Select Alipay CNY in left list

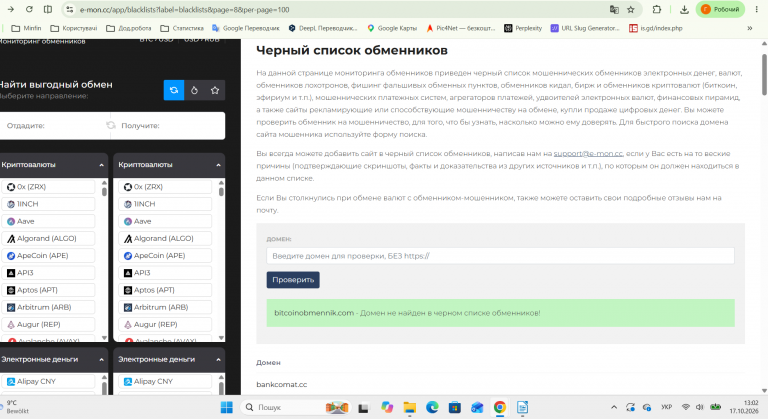click(x=48, y=381)
